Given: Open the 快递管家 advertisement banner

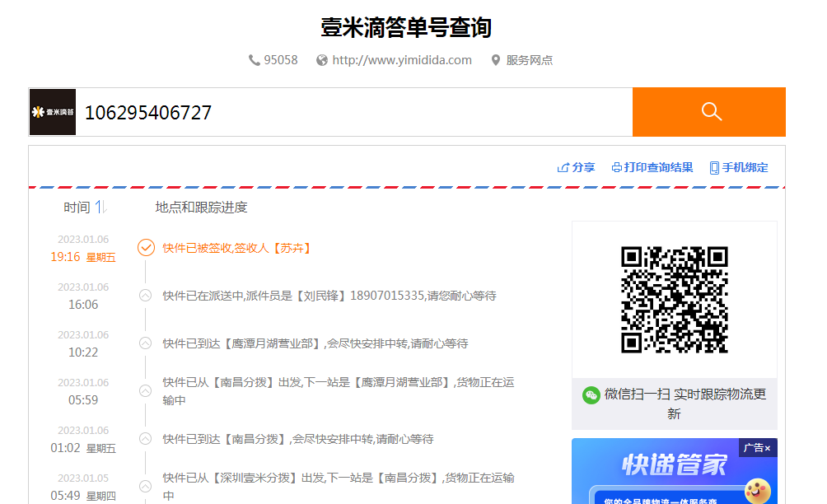Looking at the screenshot, I should [675, 471].
